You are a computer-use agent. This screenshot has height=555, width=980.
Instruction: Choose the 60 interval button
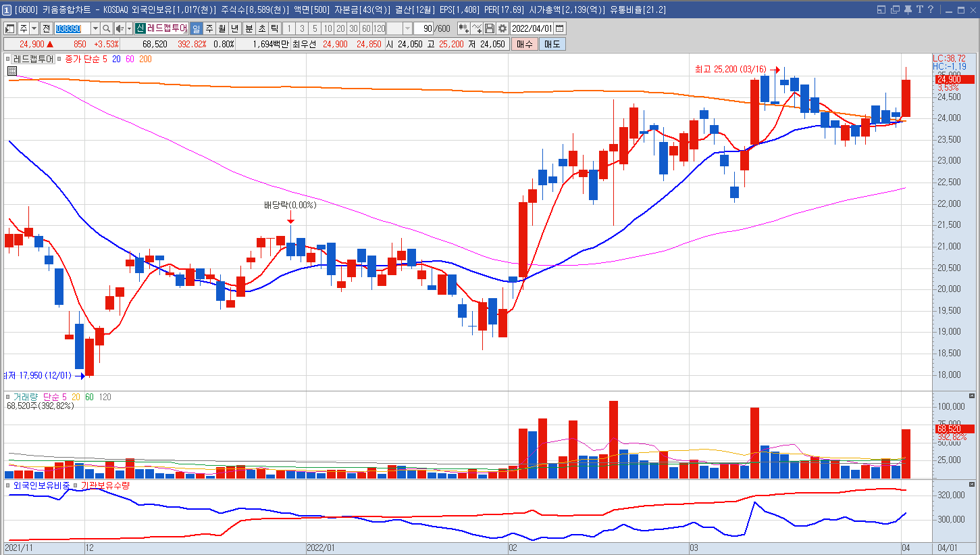365,28
